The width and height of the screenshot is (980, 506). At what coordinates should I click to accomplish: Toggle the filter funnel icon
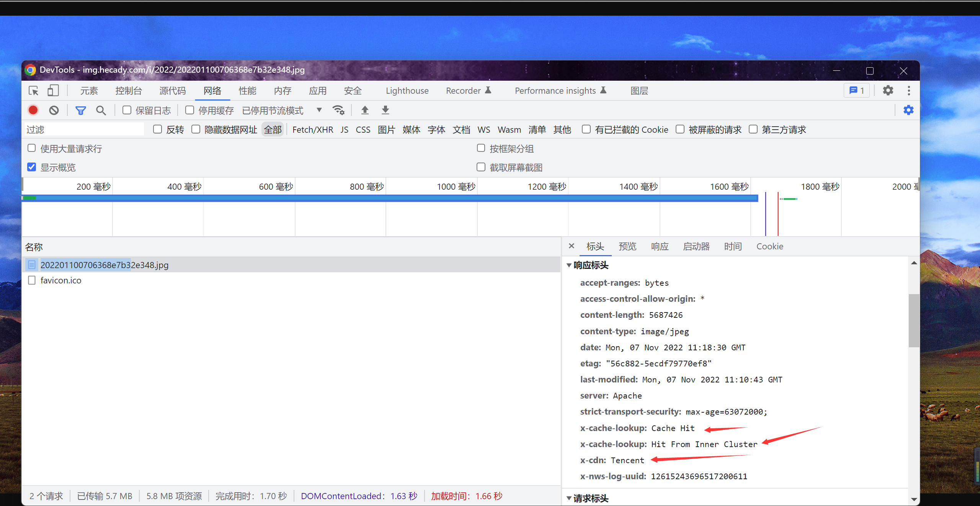[80, 111]
